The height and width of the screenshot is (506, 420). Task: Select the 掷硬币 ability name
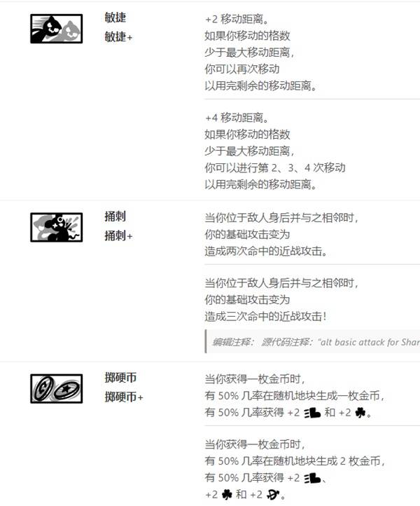click(x=120, y=377)
